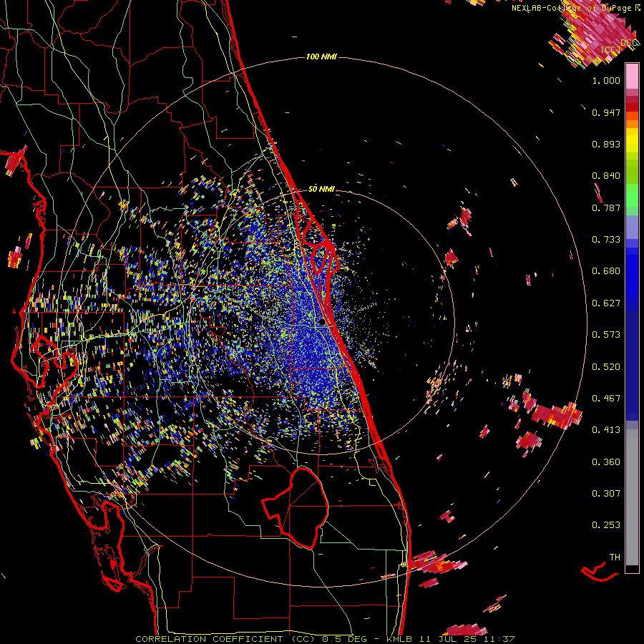Click the 1.000 value on the color scale
This screenshot has width=644, height=644.
tap(606, 80)
